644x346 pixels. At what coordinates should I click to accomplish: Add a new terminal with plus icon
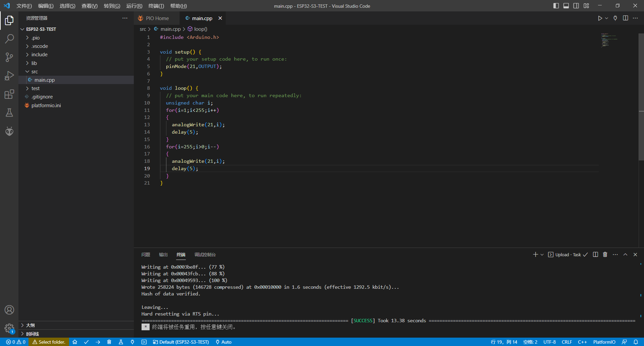coord(535,255)
